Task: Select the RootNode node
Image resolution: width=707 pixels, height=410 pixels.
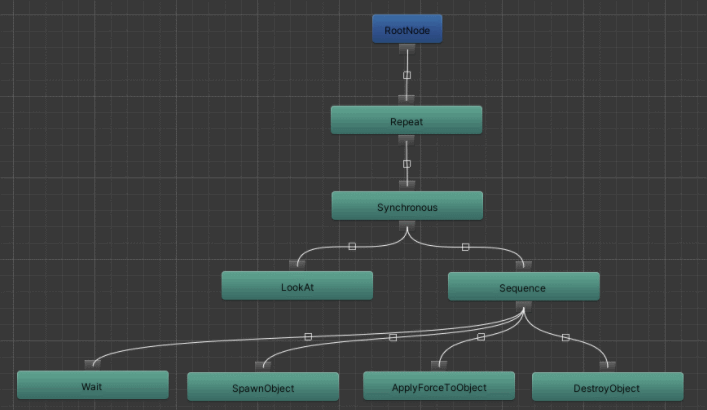Action: coord(407,29)
